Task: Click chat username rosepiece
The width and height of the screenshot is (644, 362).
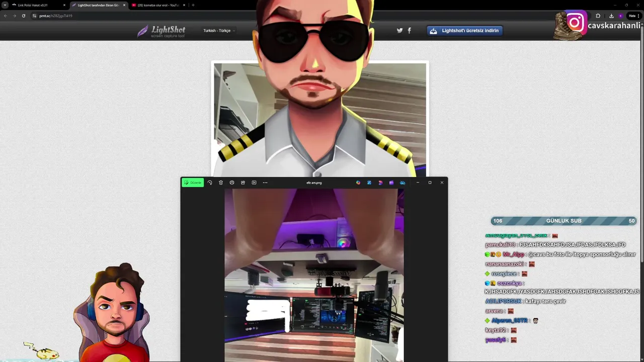Action: [x=504, y=274]
